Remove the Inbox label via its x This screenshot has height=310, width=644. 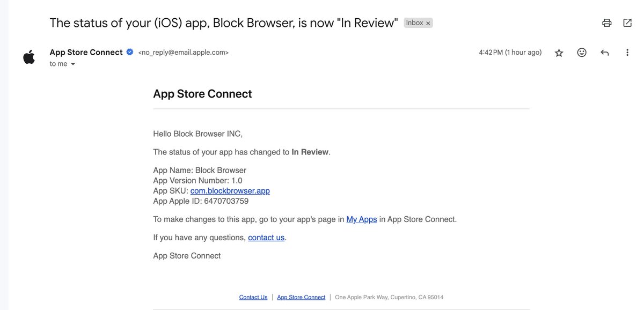click(x=428, y=23)
